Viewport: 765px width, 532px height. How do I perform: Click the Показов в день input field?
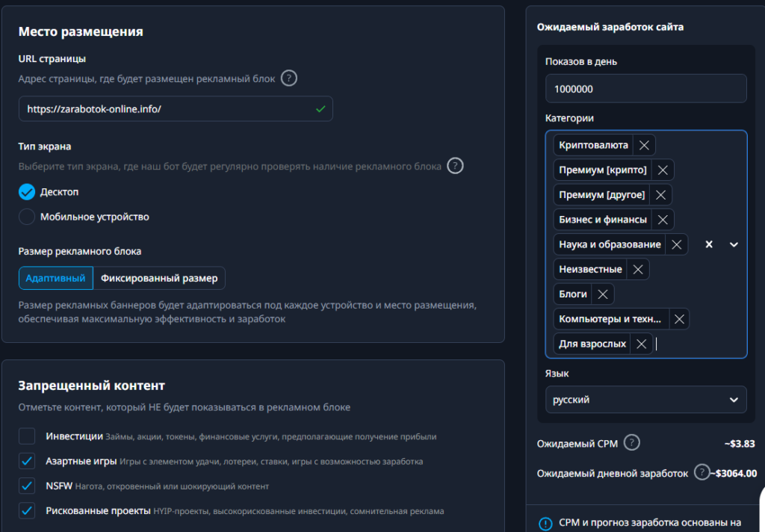(x=645, y=88)
